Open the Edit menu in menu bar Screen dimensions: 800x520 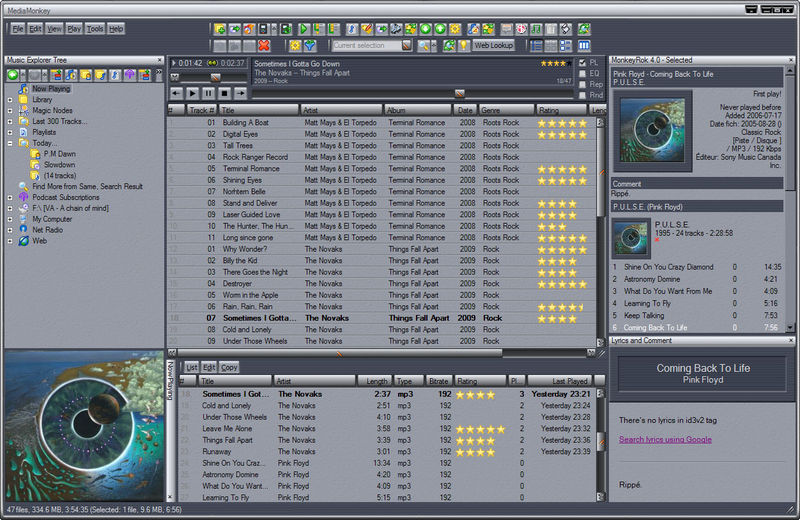[35, 29]
